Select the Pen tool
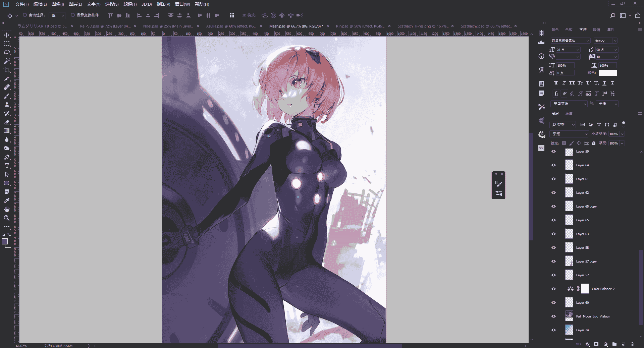This screenshot has width=644, height=348. point(7,157)
